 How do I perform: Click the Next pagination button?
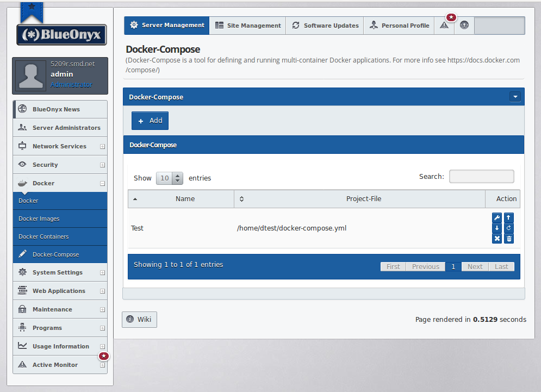475,267
